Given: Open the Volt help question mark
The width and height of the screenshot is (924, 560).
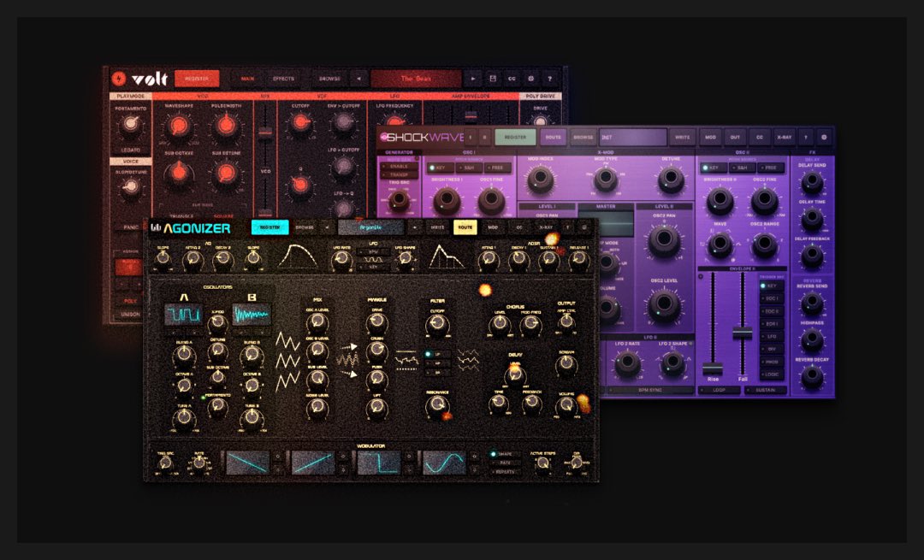Looking at the screenshot, I should [x=550, y=79].
